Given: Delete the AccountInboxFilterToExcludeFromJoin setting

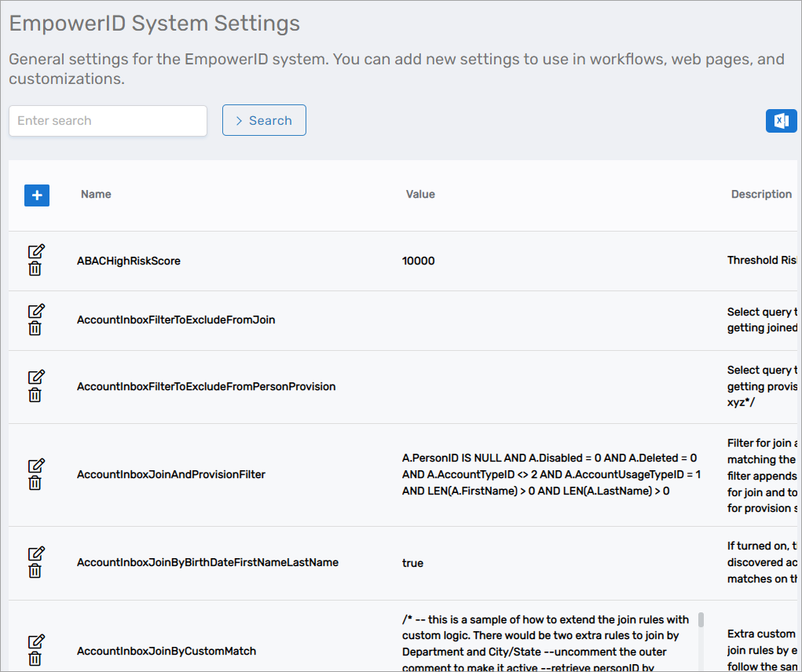Looking at the screenshot, I should click(35, 329).
